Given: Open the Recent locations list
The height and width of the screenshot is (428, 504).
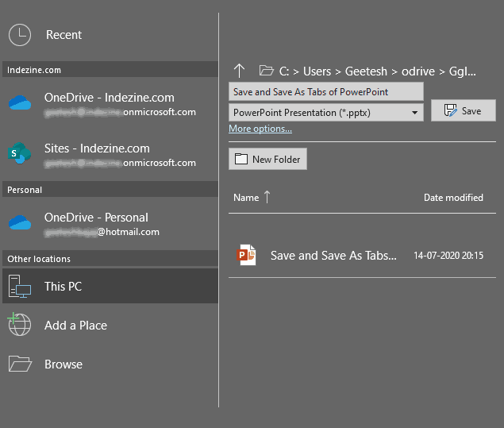Looking at the screenshot, I should [63, 35].
